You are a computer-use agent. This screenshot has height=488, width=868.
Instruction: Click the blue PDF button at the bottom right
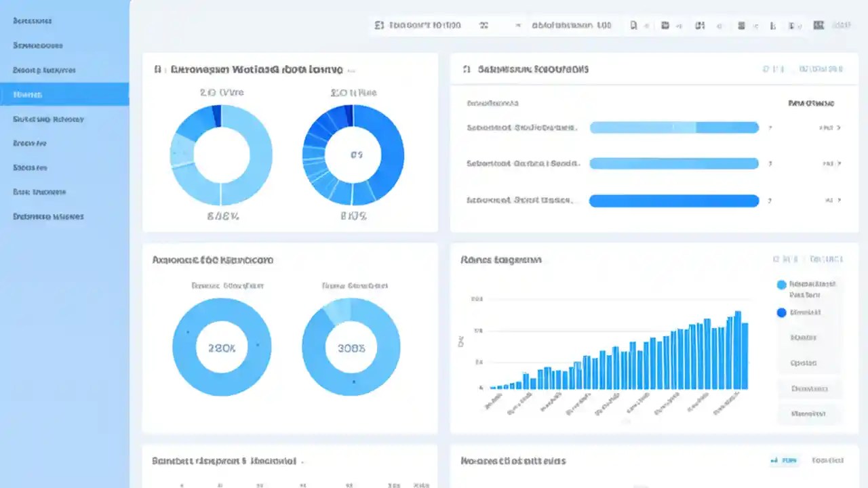click(x=784, y=460)
